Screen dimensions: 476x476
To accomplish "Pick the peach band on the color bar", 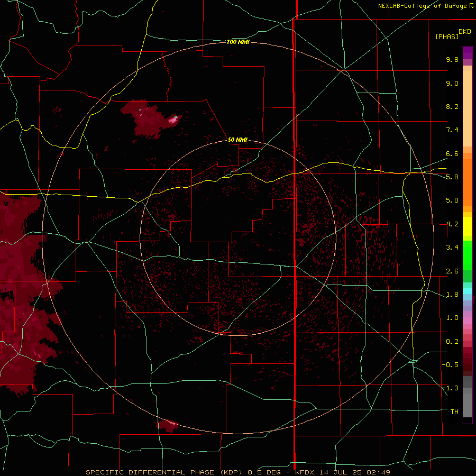I will click(x=467, y=109).
